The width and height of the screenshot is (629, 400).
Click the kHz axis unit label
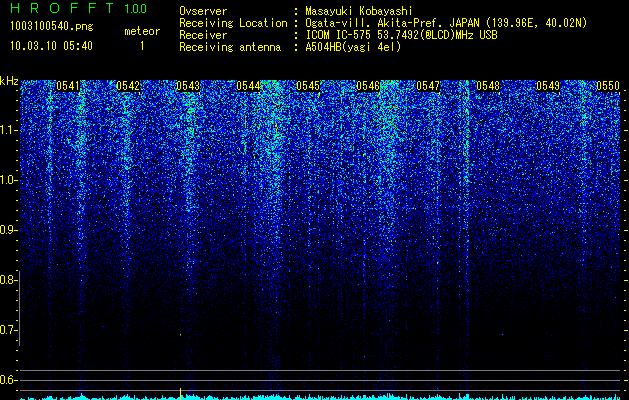(9, 81)
